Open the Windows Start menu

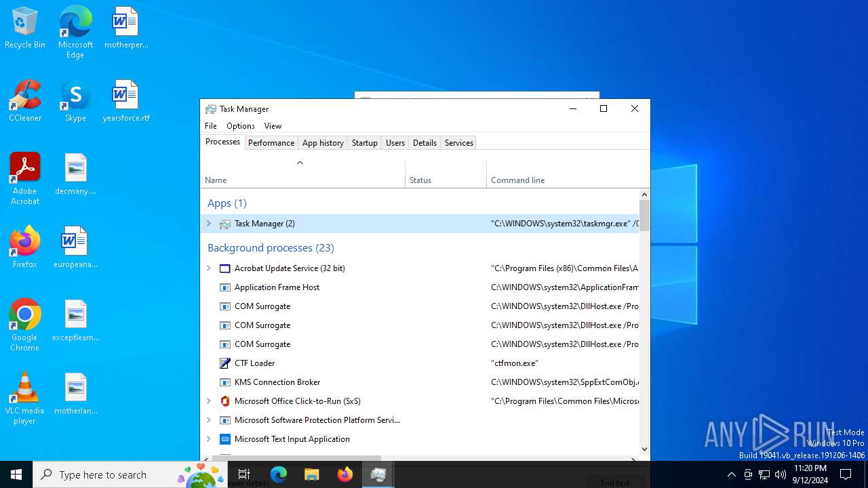(16, 474)
